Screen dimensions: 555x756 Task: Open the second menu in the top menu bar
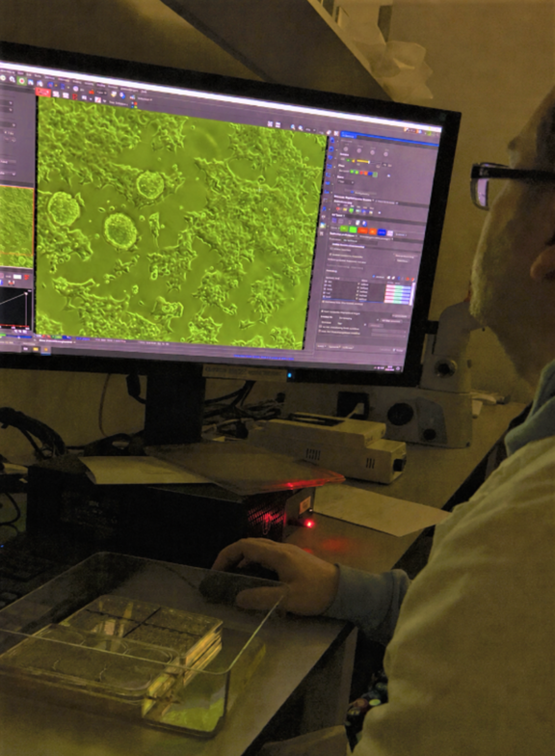pos(18,73)
